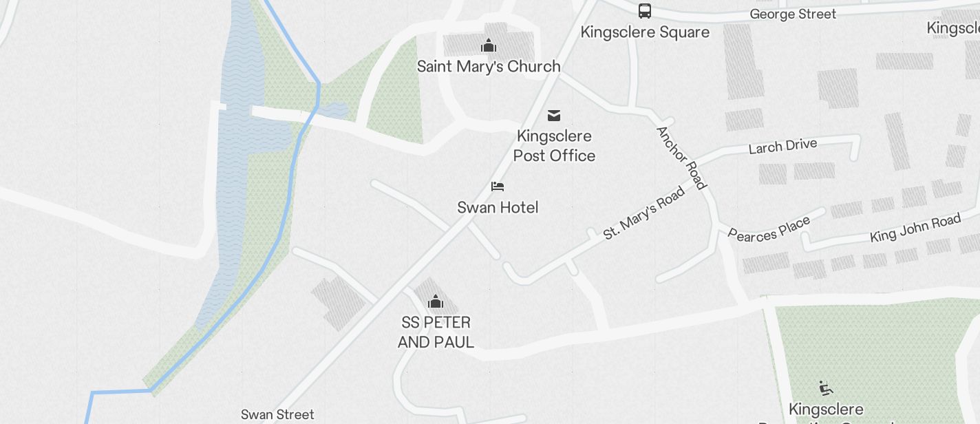Select the Swan Hotel bed icon
This screenshot has width=980, height=424.
tap(498, 187)
